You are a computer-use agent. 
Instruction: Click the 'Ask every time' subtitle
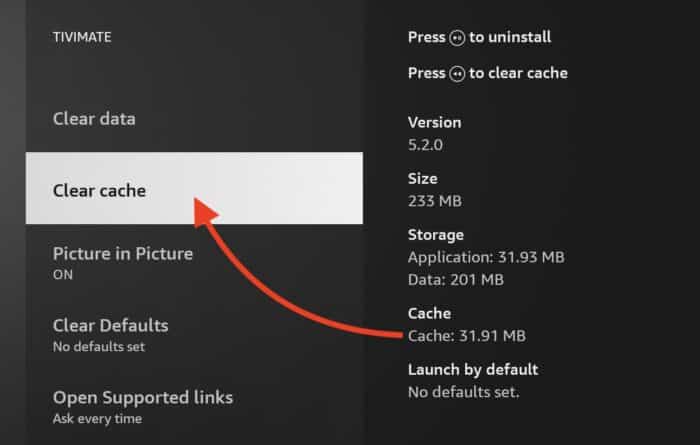coord(97,419)
